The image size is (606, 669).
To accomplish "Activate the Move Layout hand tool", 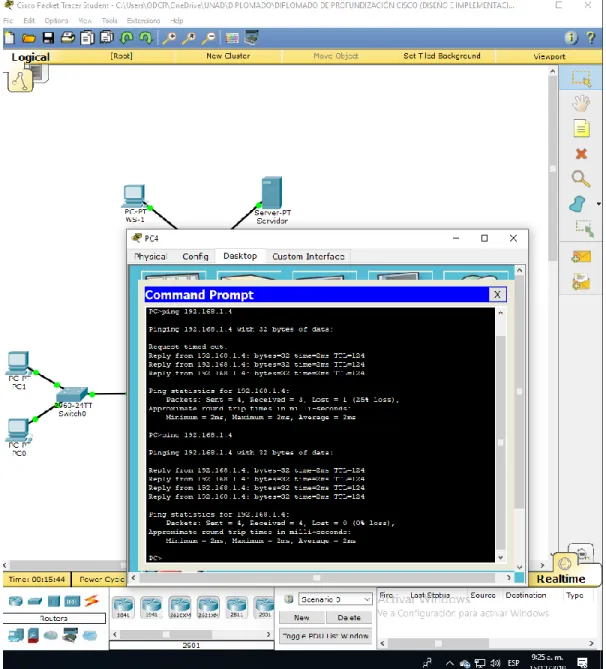I will click(581, 104).
